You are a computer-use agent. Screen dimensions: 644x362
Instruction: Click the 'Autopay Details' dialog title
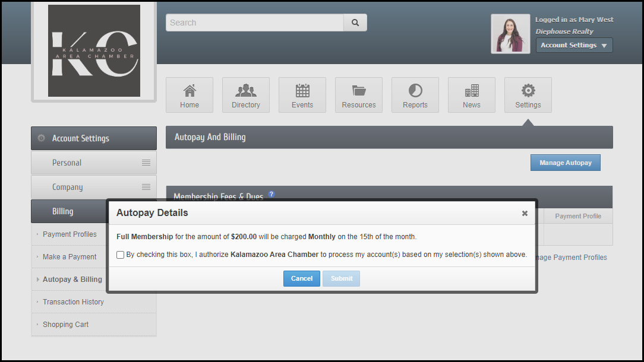click(152, 212)
